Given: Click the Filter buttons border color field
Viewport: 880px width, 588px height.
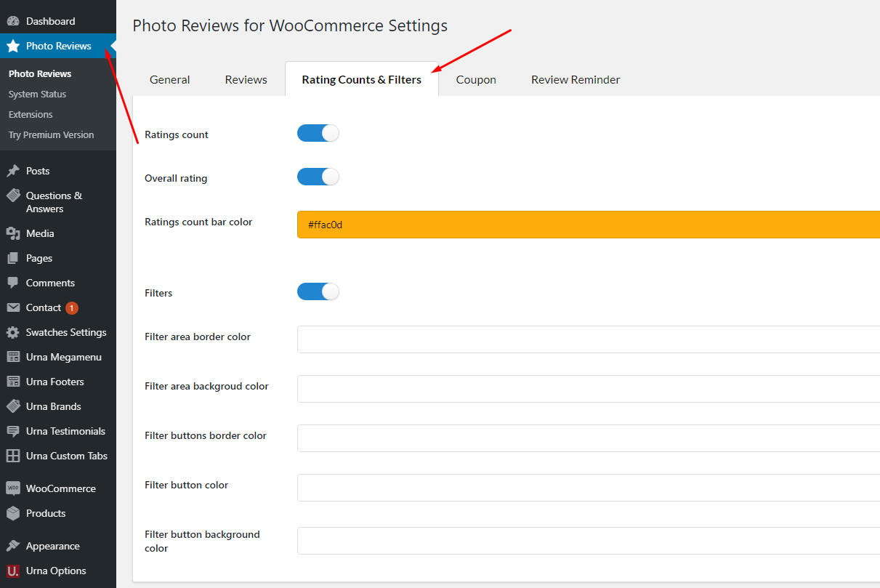Looking at the screenshot, I should pos(589,438).
